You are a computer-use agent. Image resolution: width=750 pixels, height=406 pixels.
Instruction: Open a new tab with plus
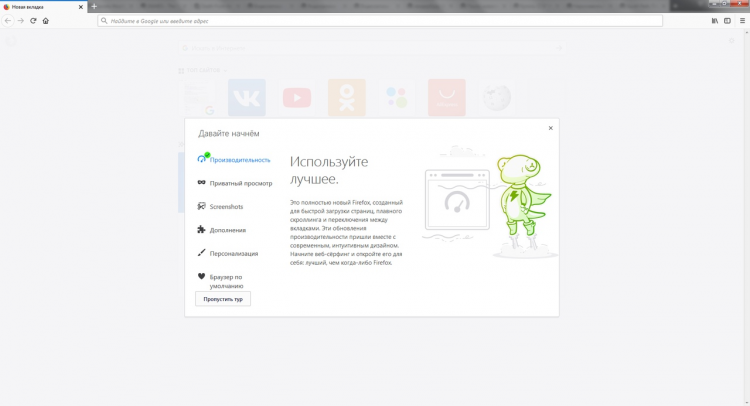(x=94, y=7)
